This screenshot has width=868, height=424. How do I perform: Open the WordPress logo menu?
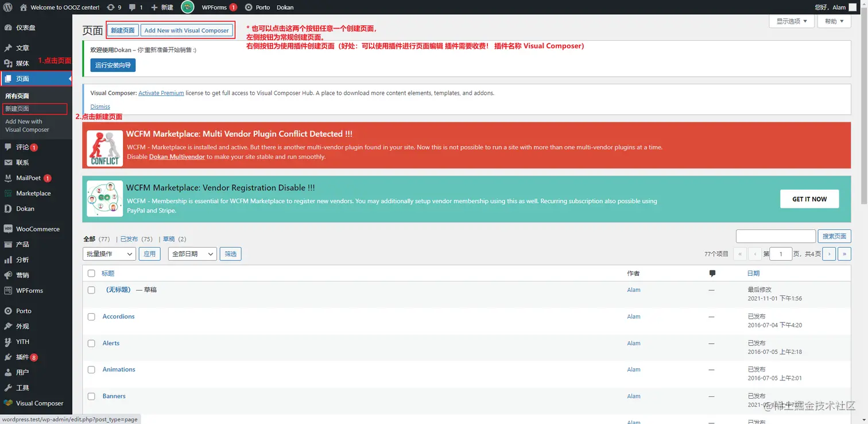(8, 7)
